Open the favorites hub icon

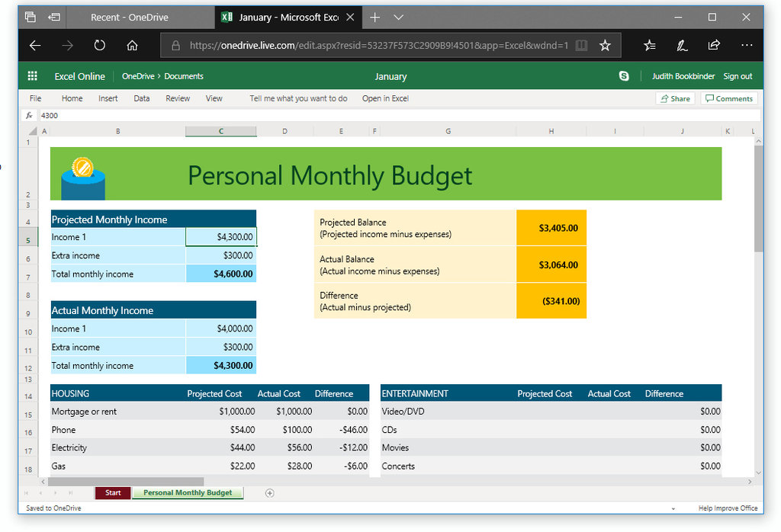(x=650, y=45)
